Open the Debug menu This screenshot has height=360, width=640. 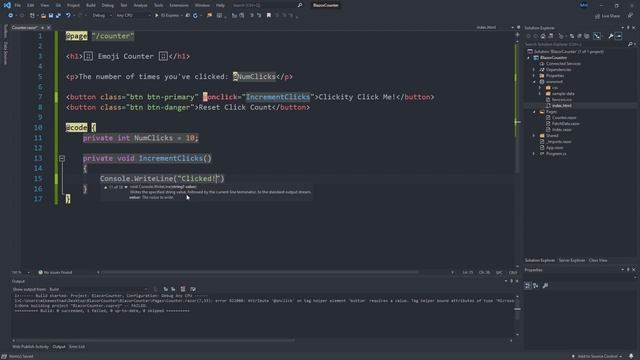click(x=107, y=5)
